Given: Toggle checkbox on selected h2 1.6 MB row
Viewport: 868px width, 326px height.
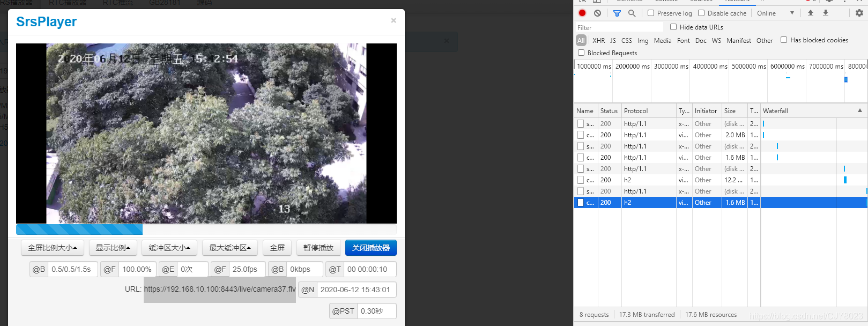Looking at the screenshot, I should [x=581, y=203].
